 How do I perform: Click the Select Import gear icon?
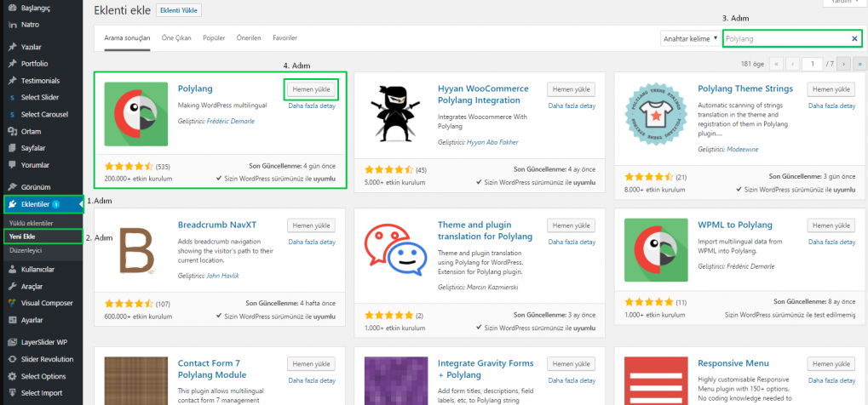[12, 393]
